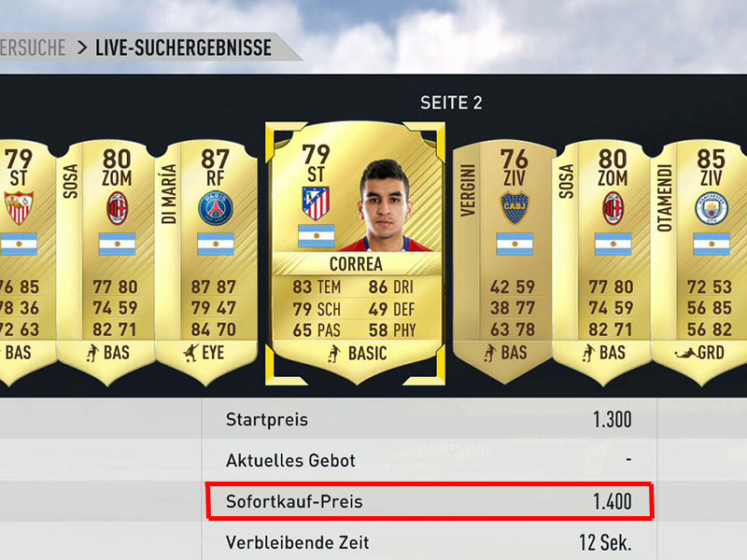Click the BASIC chemistry style icon on Correa card

[x=334, y=354]
